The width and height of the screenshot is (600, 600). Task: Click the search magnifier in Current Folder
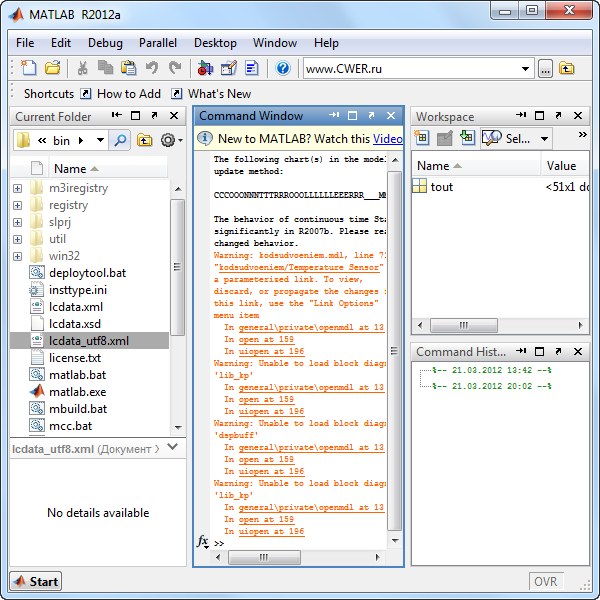pyautogui.click(x=120, y=140)
